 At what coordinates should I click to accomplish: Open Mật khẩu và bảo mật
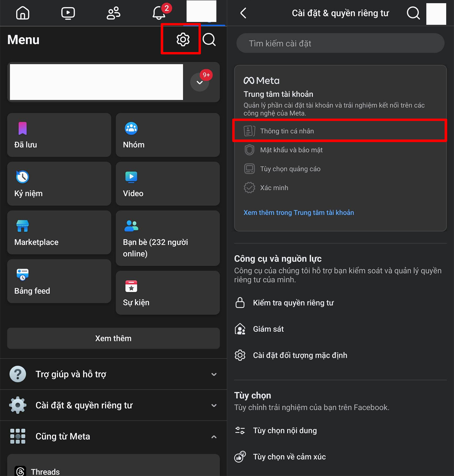(291, 150)
